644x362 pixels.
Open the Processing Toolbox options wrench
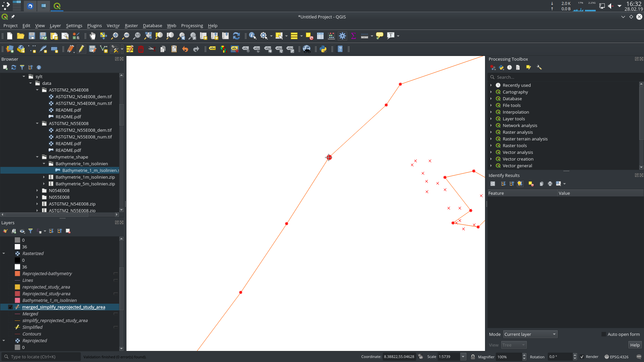539,67
